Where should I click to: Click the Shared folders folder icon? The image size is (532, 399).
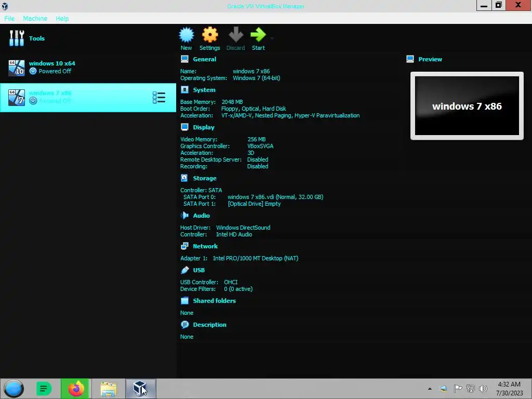[184, 301]
